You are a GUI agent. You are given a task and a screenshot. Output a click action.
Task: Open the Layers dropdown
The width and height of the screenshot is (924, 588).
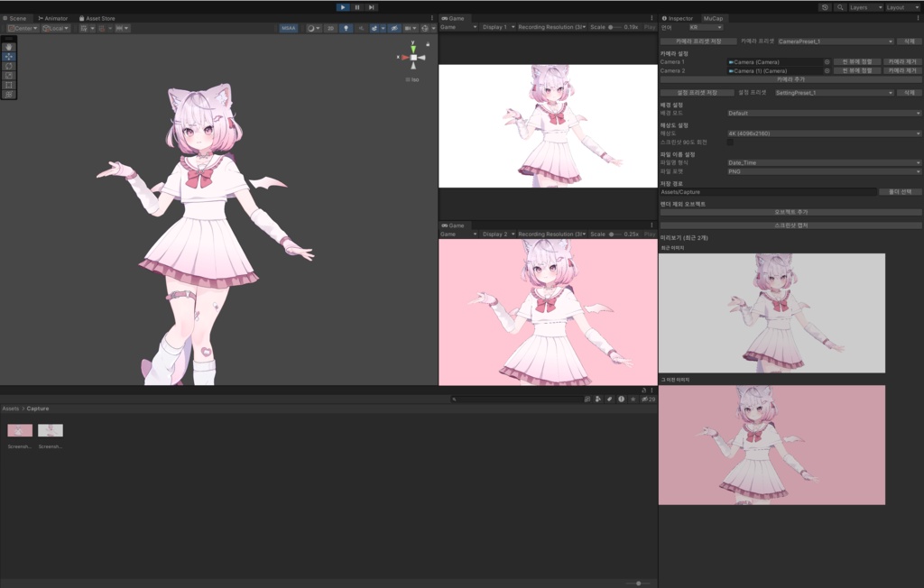coord(865,7)
